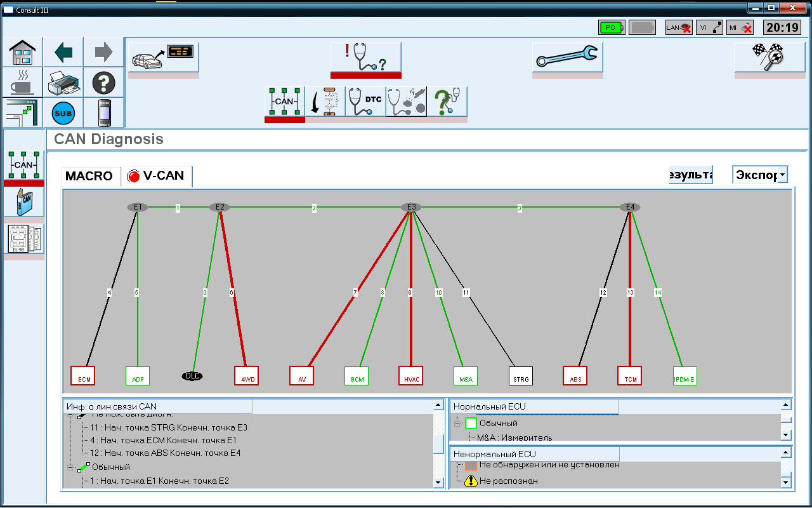The image size is (812, 508).
Task: Select the ADP node box
Action: 137,375
